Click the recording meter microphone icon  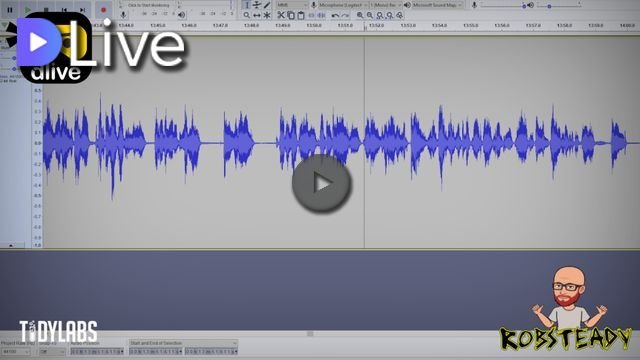coord(123,15)
